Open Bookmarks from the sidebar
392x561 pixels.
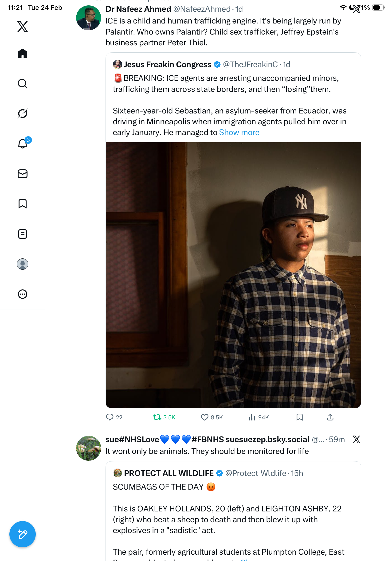pyautogui.click(x=23, y=204)
